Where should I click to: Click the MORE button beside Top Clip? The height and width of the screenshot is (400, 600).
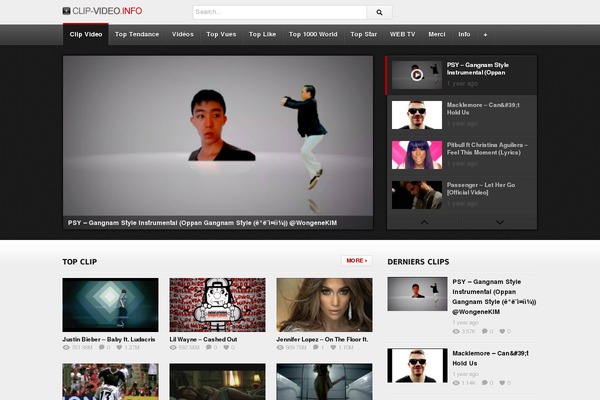click(x=357, y=261)
